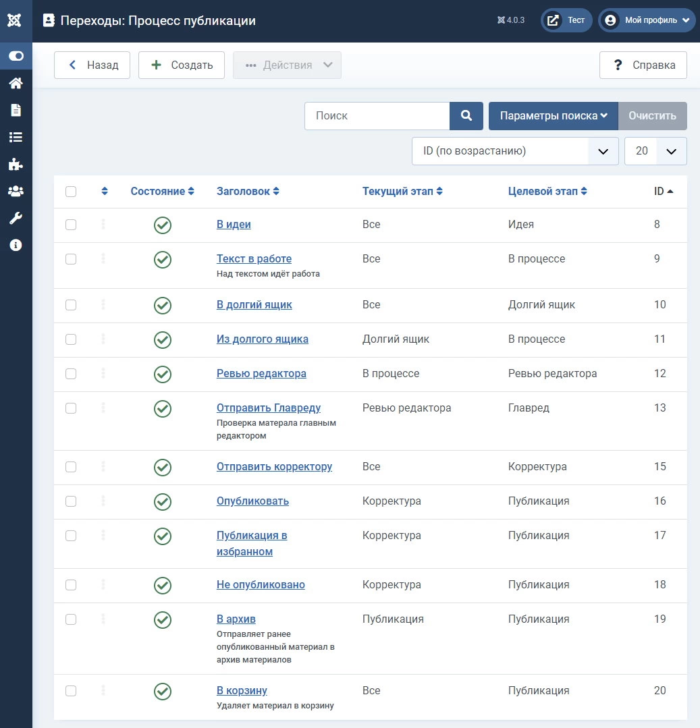Open the Menus list icon in sidebar
This screenshot has height=728, width=700.
click(x=16, y=137)
